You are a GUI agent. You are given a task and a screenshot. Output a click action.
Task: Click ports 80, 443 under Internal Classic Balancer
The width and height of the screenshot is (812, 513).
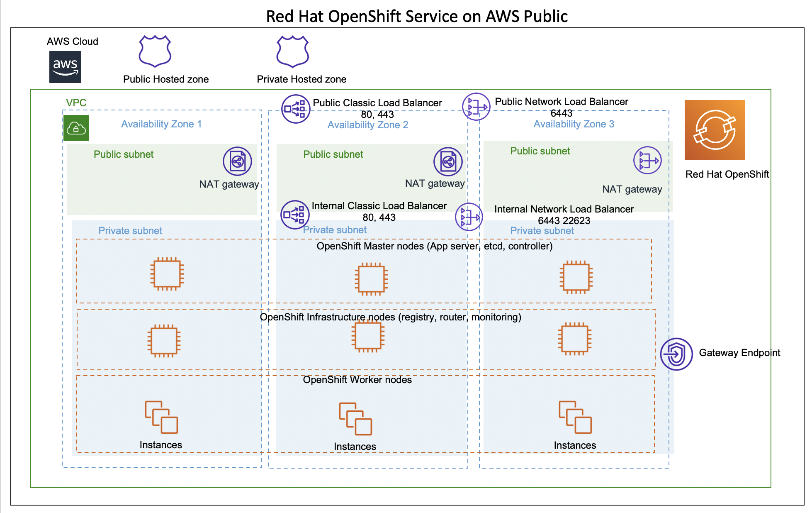click(379, 217)
